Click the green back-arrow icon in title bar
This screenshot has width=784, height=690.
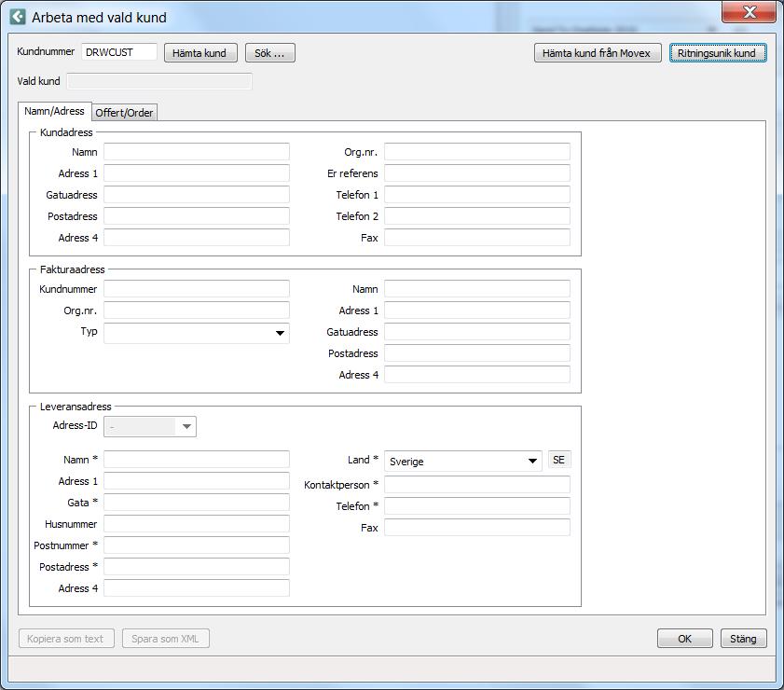18,17
